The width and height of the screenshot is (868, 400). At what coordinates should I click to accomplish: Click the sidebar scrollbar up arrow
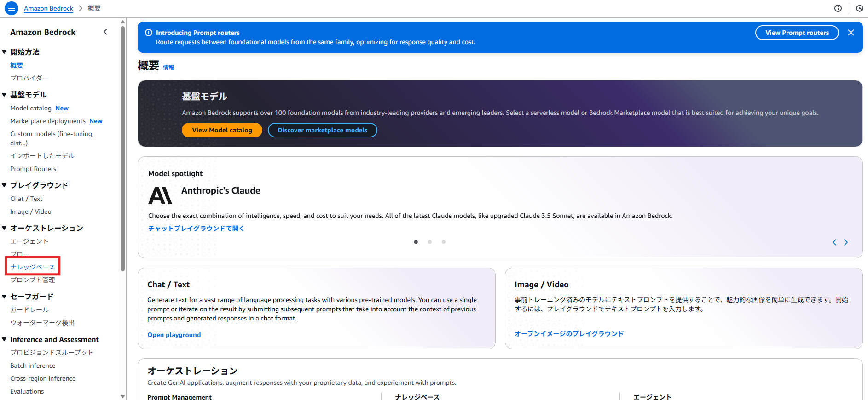click(x=122, y=22)
